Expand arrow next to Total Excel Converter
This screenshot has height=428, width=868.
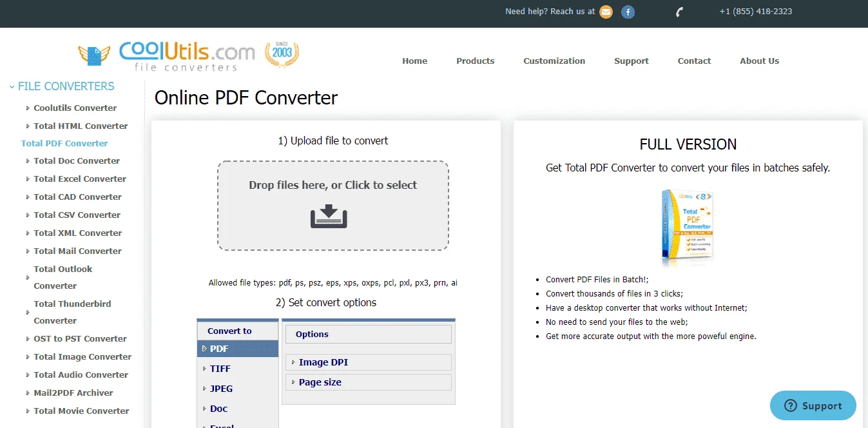coord(28,179)
